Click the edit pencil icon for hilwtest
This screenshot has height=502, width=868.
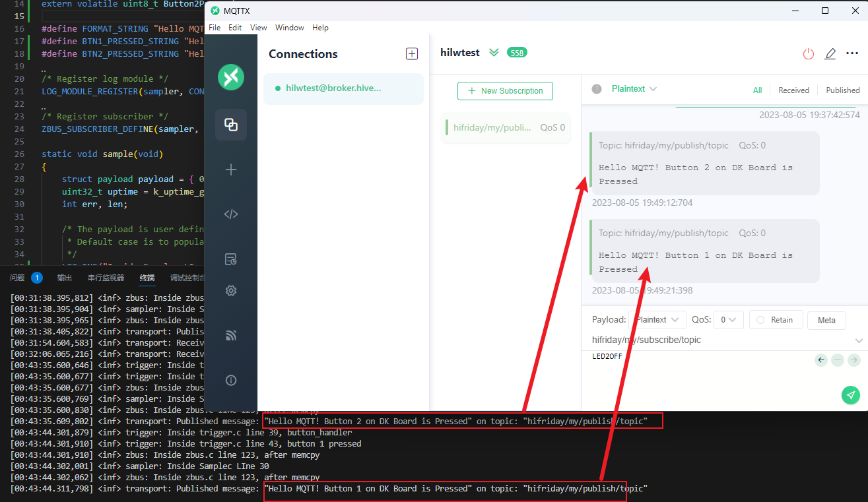click(x=830, y=53)
